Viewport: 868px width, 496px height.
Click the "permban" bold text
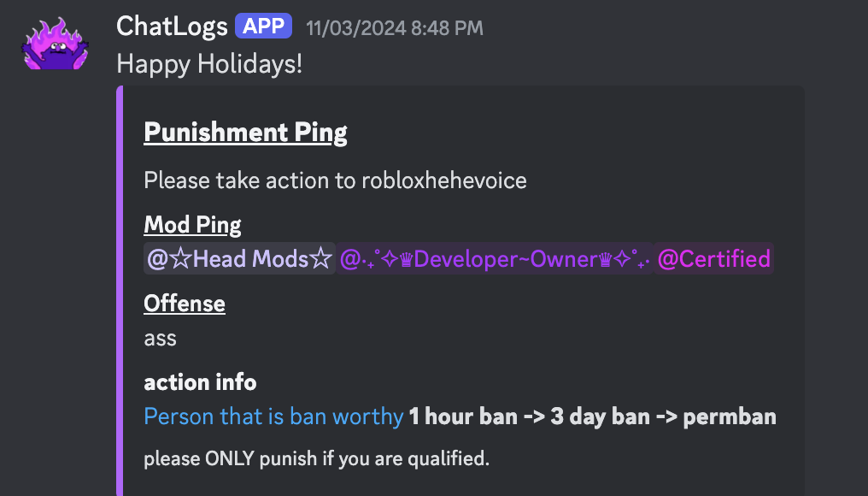click(730, 416)
